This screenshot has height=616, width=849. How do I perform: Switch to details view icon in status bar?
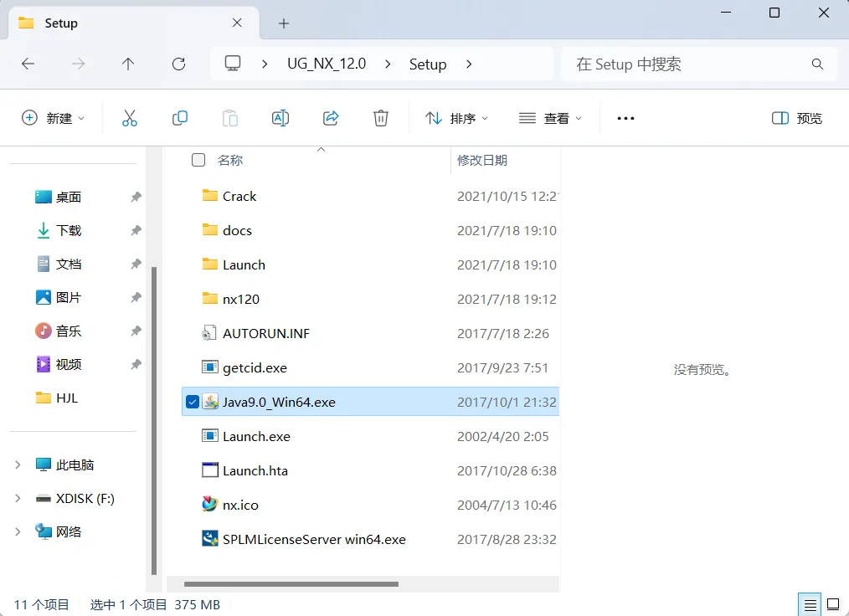810,604
